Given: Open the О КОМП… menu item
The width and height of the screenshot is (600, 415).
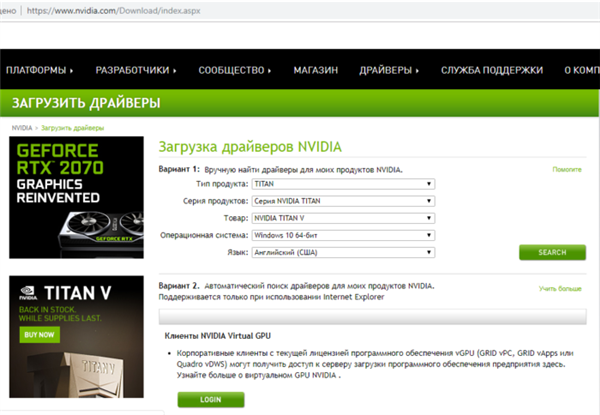Looking at the screenshot, I should pos(582,70).
